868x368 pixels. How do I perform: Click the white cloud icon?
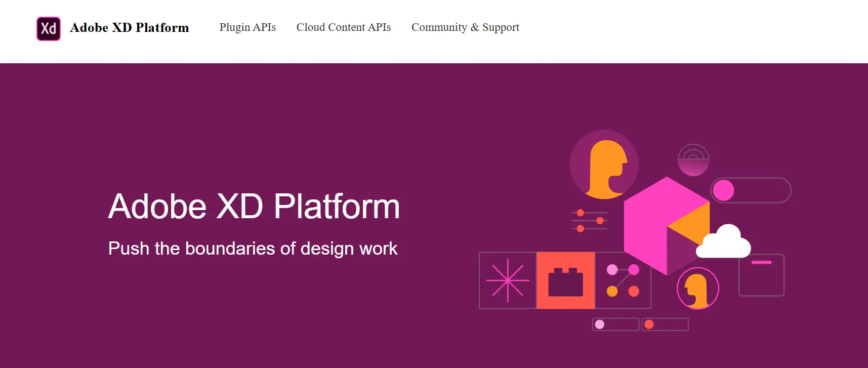click(724, 241)
